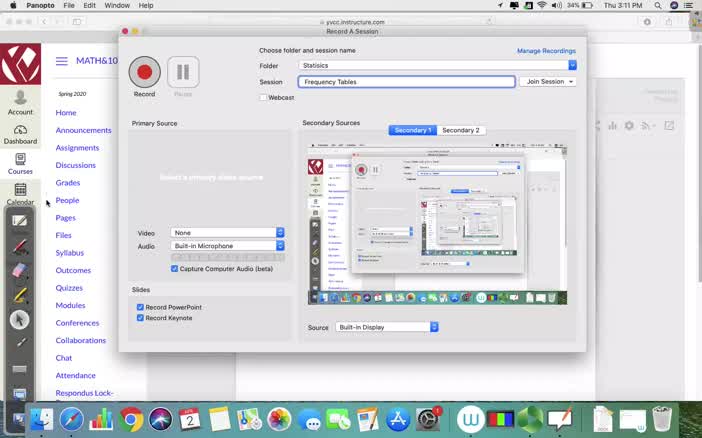Open the Edit menu in the menu bar
702x438 pixels.
[x=90, y=5]
